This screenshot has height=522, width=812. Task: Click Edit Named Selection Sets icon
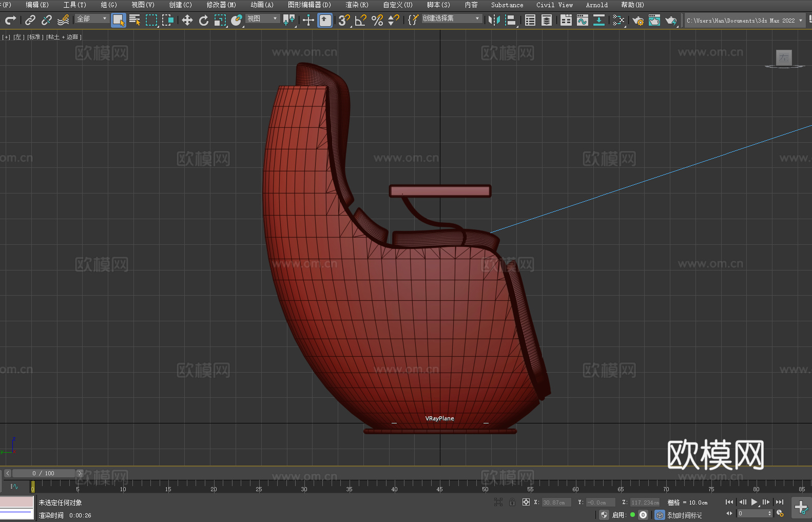pos(413,20)
